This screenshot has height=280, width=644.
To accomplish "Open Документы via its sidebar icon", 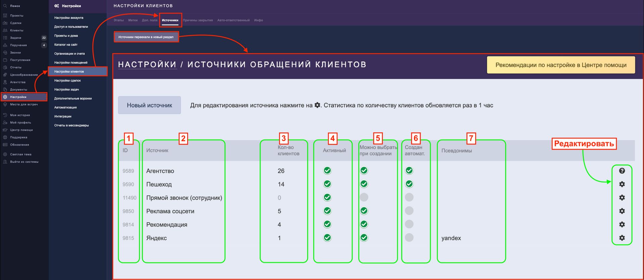I will click(x=5, y=89).
